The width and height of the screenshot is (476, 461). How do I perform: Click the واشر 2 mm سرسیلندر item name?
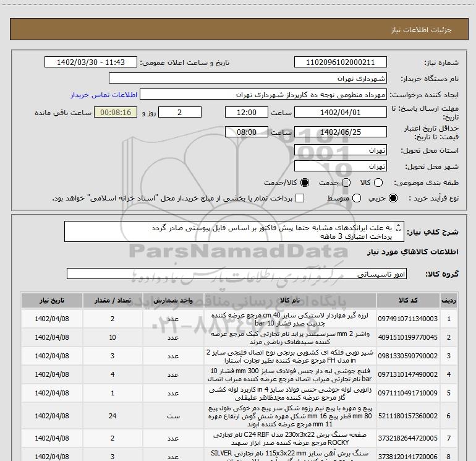(x=290, y=338)
